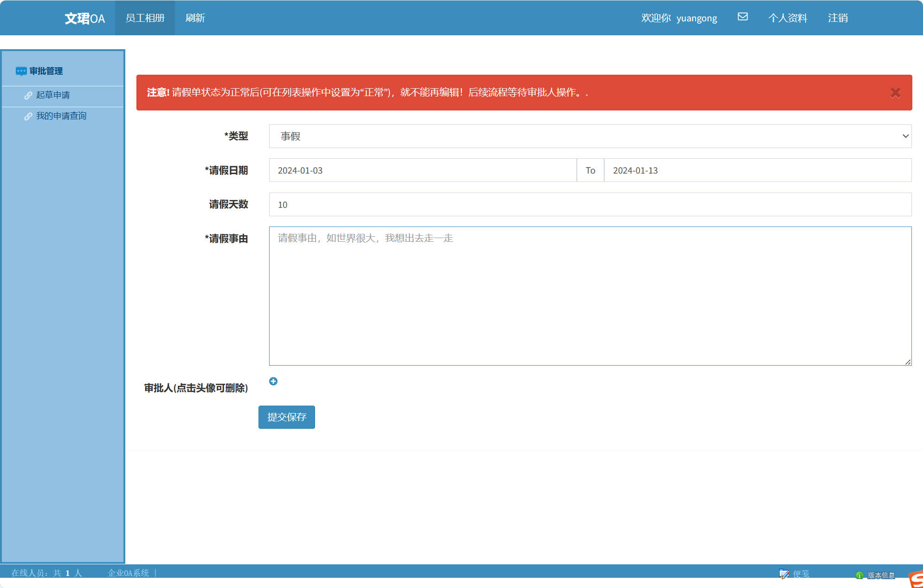The height and width of the screenshot is (588, 923).
Task: Click the leave start date field
Action: click(422, 170)
